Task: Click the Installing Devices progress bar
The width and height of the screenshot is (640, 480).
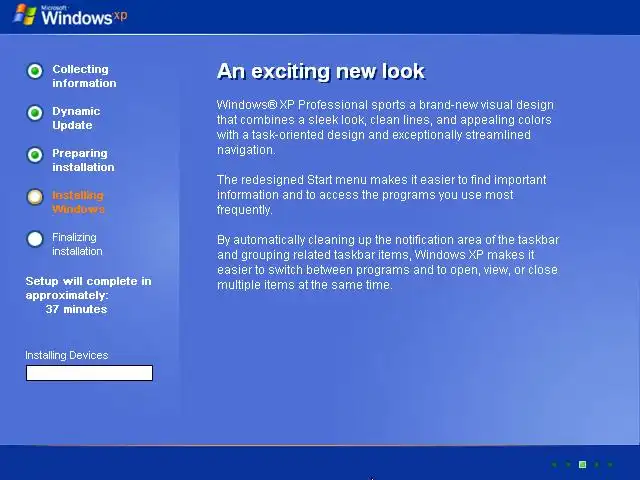Action: [89, 373]
